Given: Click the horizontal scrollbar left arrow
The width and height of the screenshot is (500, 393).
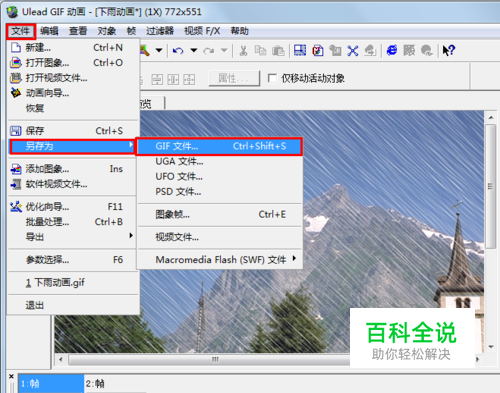Looking at the screenshot, I should (x=61, y=359).
